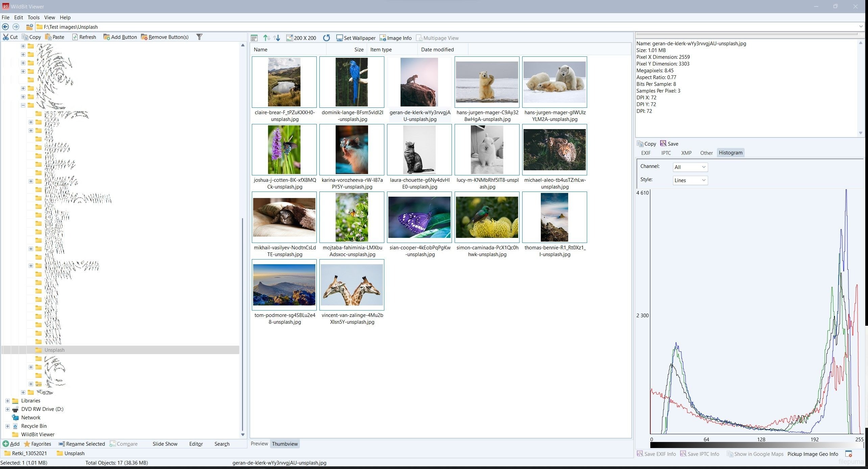Open the filter funnel icon

pyautogui.click(x=199, y=37)
